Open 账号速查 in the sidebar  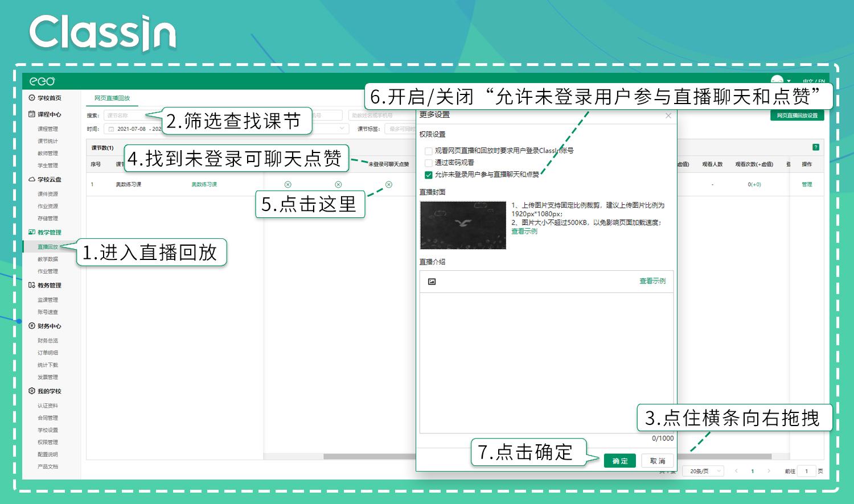tap(48, 312)
